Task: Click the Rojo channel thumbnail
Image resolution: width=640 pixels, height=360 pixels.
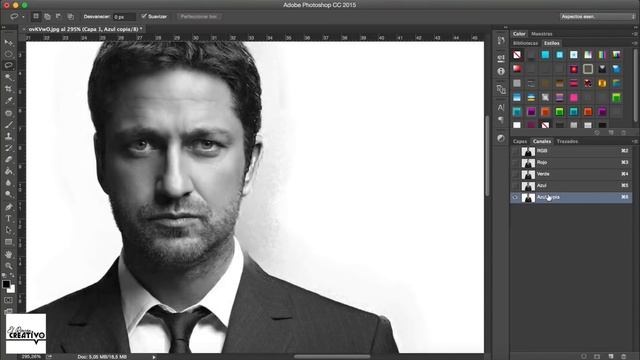Action: [528, 163]
